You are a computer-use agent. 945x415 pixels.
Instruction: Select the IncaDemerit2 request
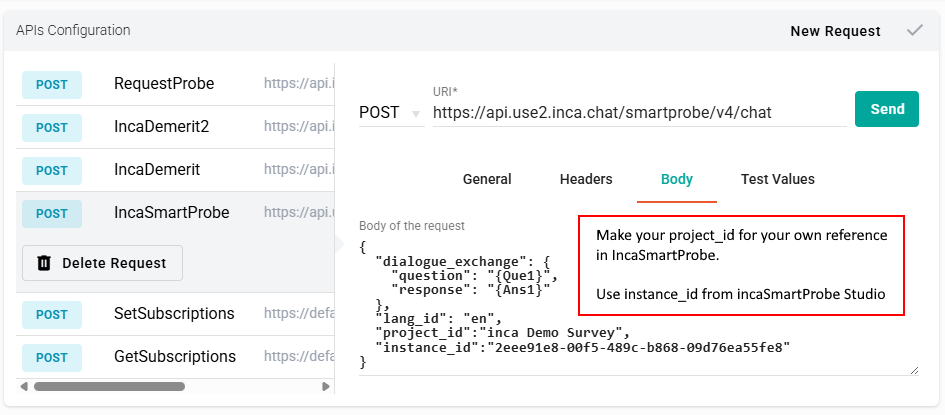(161, 127)
